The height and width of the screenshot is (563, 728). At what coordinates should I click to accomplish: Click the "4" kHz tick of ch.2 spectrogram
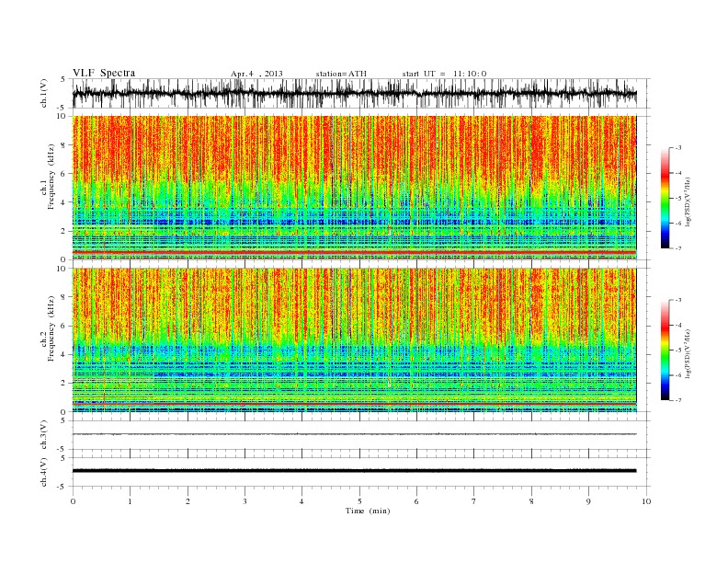[64, 355]
